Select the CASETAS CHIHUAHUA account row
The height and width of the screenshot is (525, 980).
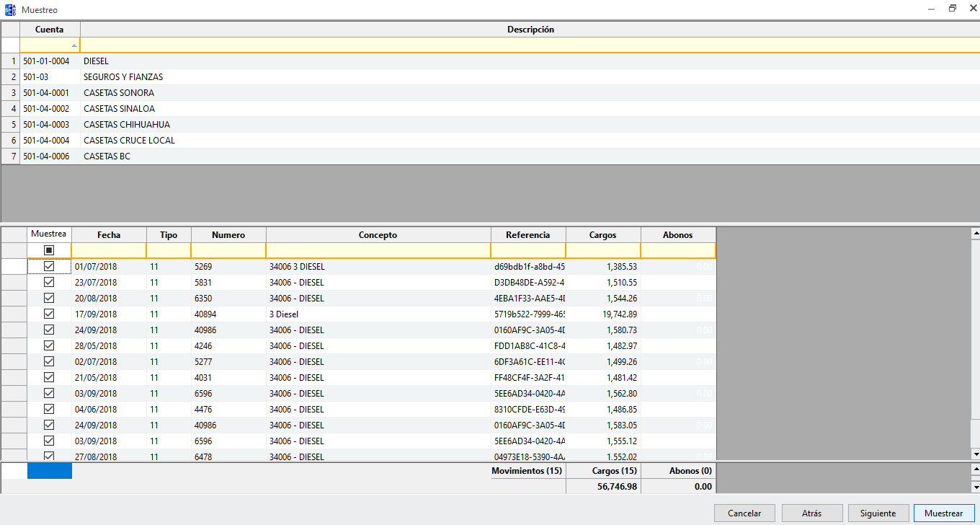click(x=127, y=125)
